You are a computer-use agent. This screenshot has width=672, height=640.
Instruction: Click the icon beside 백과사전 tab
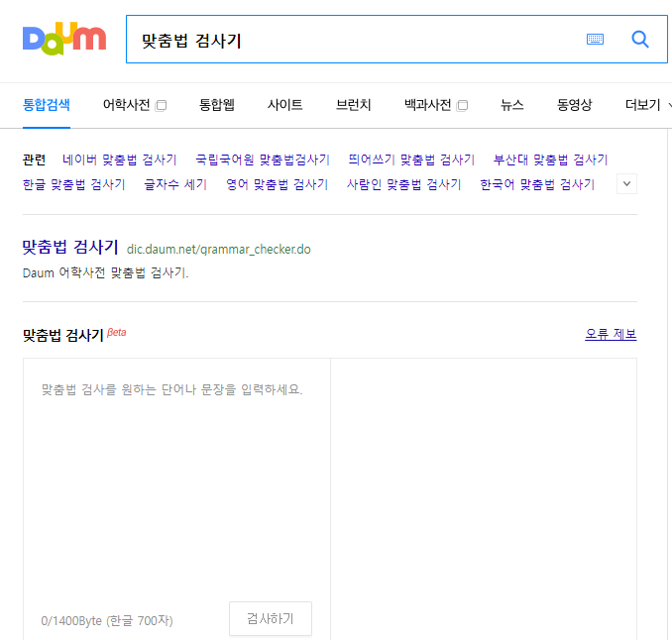point(463,105)
